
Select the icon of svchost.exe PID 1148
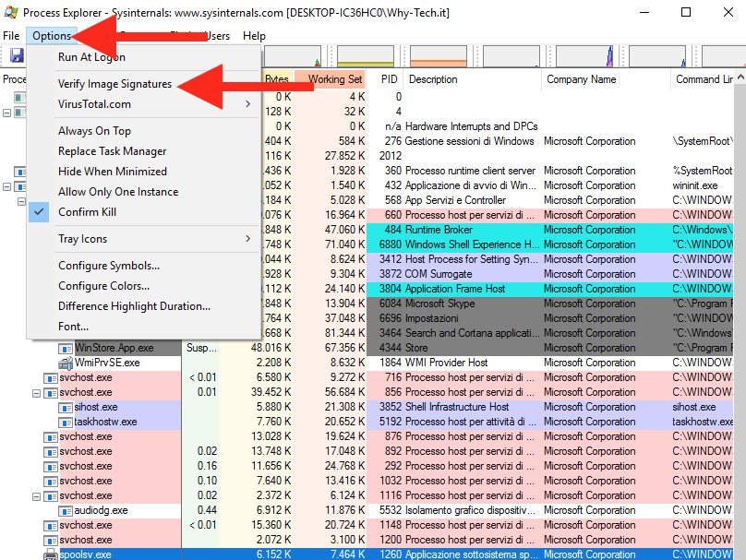[x=51, y=525]
